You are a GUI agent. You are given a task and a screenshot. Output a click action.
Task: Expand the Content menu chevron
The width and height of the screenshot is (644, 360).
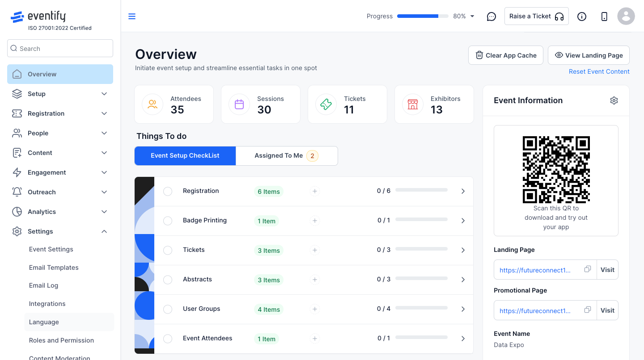(x=104, y=153)
